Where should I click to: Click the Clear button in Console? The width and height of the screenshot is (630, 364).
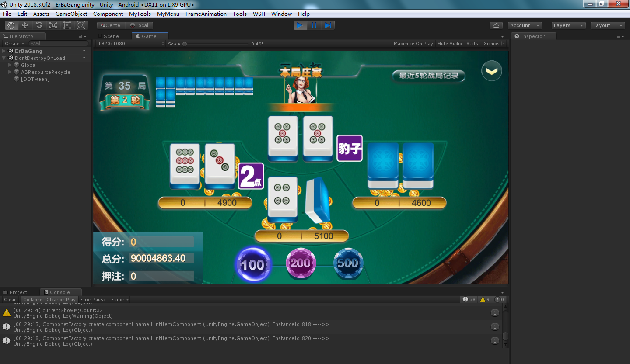point(10,300)
